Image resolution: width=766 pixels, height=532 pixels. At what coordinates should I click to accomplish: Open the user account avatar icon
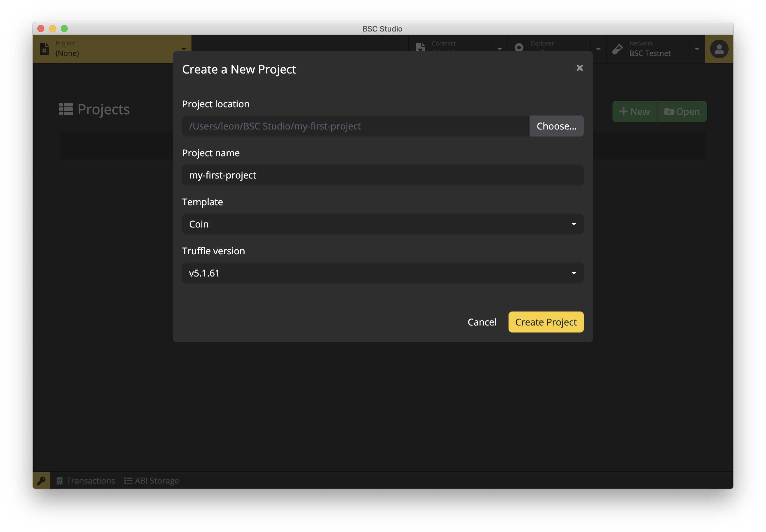point(719,49)
